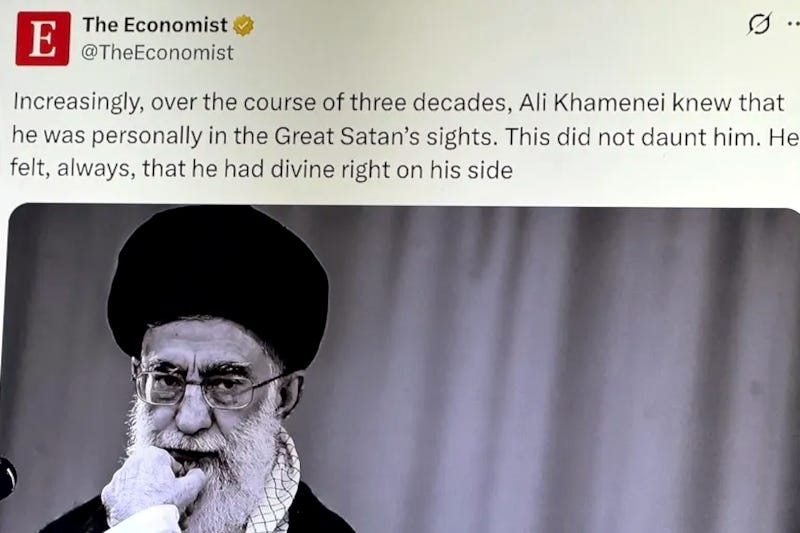Click the Grok explain-post icon

pos(760,23)
